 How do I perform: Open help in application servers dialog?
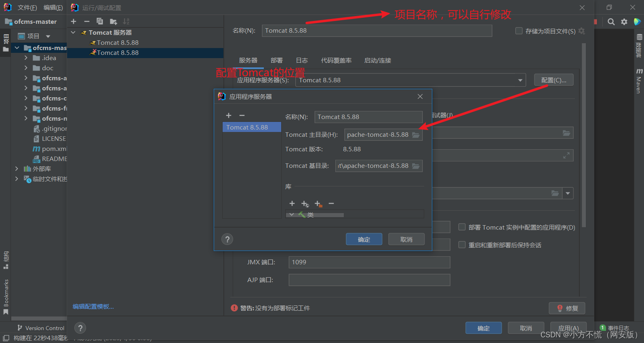point(227,239)
